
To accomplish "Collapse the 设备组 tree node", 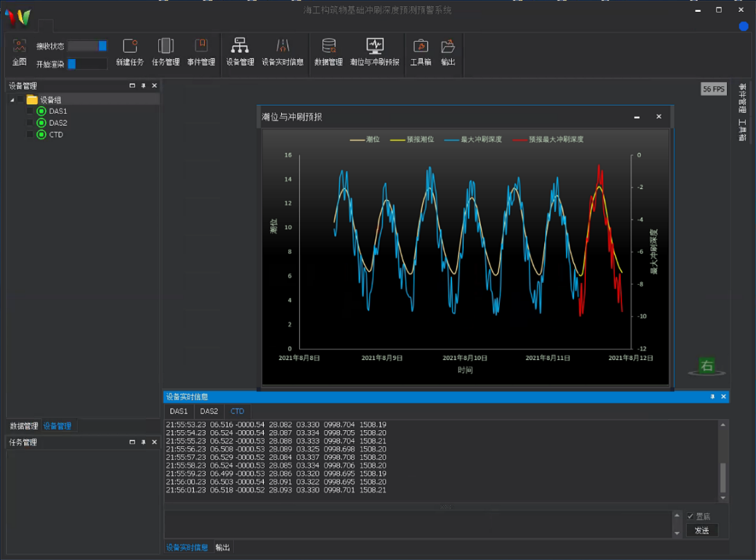I will tap(12, 100).
